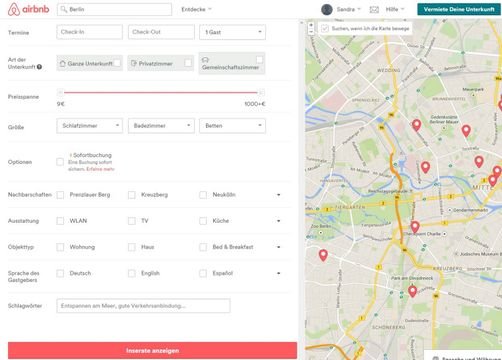The width and height of the screenshot is (502, 360).
Task: Open the 1 Gast guests dropdown
Action: (232, 32)
